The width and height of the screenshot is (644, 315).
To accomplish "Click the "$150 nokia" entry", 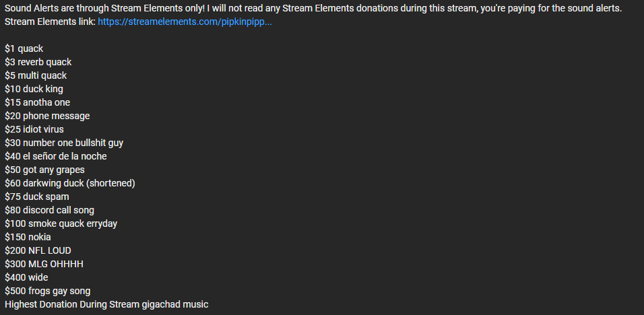I will click(28, 238).
